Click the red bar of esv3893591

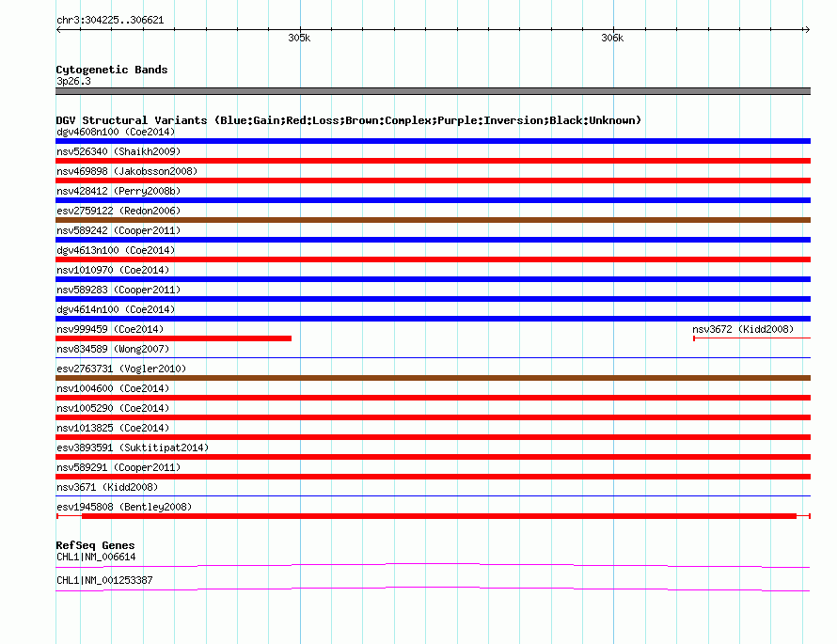433,457
